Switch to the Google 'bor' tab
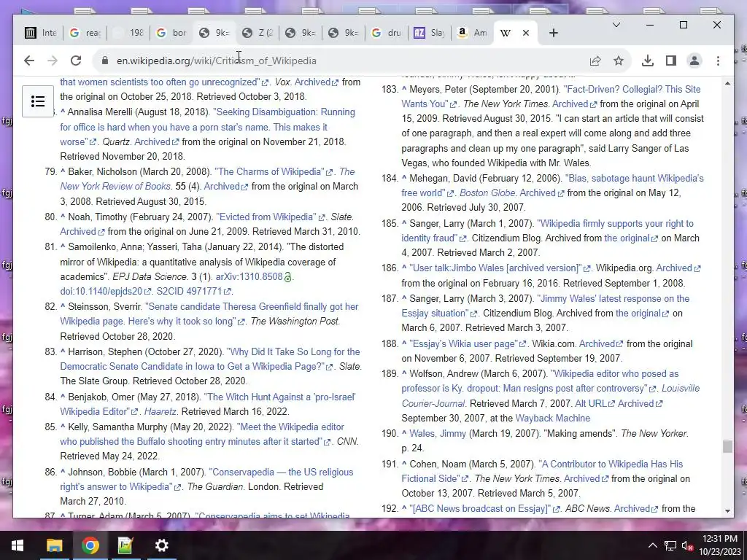This screenshot has height=560, width=747. point(172,33)
